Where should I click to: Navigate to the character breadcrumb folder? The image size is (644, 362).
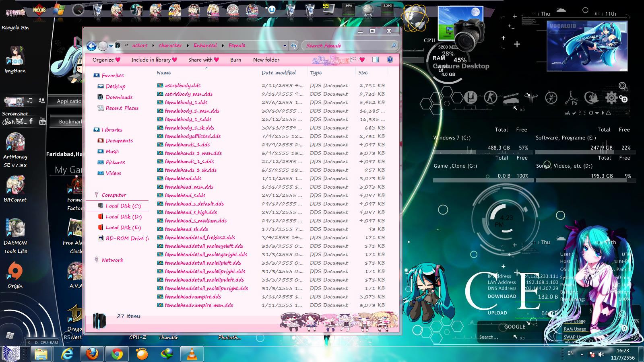170,45
